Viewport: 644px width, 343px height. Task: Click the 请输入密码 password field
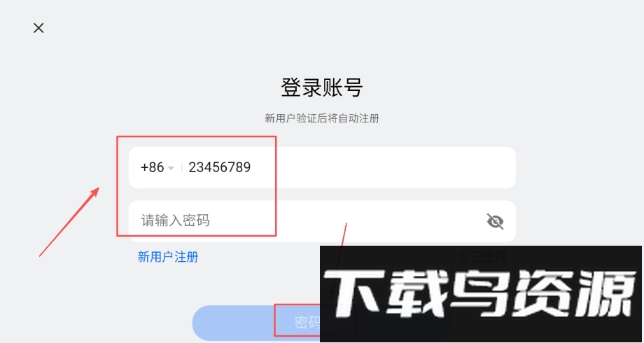coord(322,221)
